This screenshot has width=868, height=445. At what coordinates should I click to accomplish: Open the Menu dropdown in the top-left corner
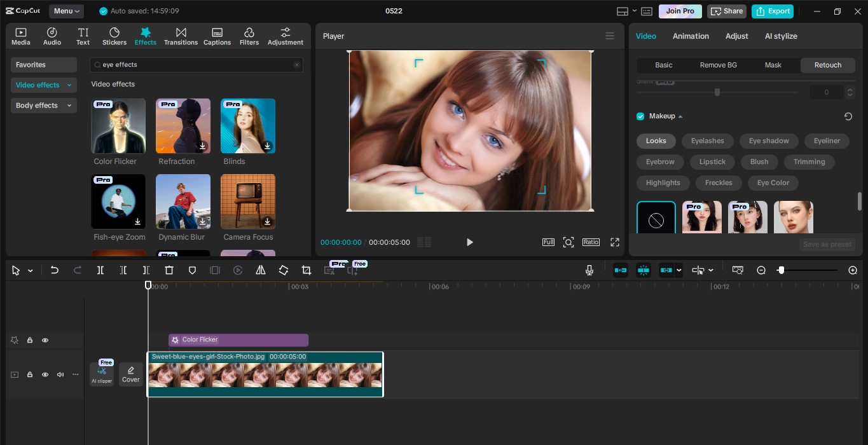point(65,10)
